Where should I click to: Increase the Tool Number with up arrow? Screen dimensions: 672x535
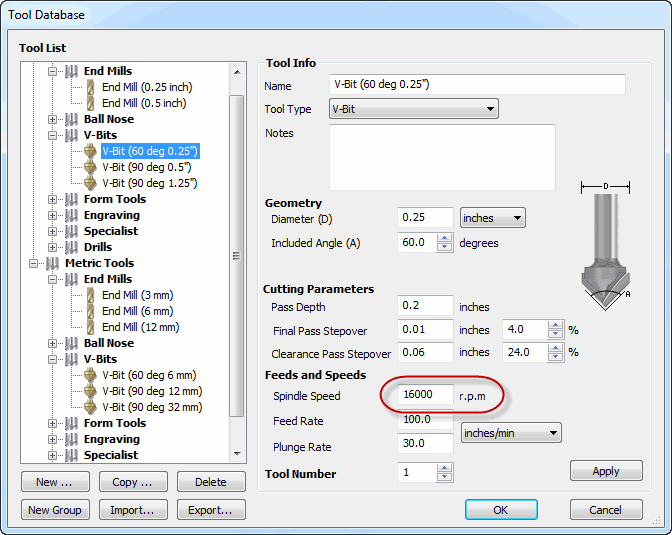445,468
